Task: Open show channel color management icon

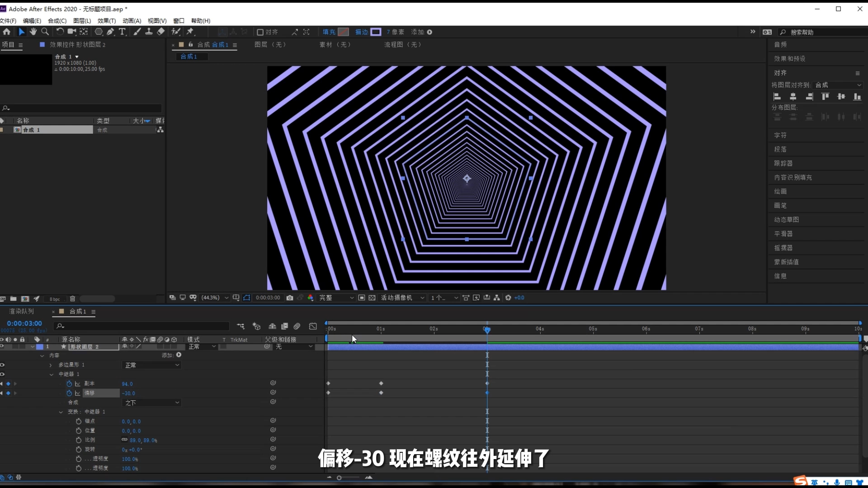Action: click(x=311, y=298)
